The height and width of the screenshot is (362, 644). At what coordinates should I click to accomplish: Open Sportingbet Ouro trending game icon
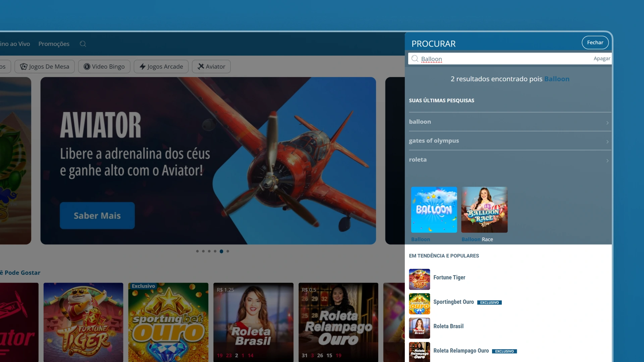click(419, 304)
